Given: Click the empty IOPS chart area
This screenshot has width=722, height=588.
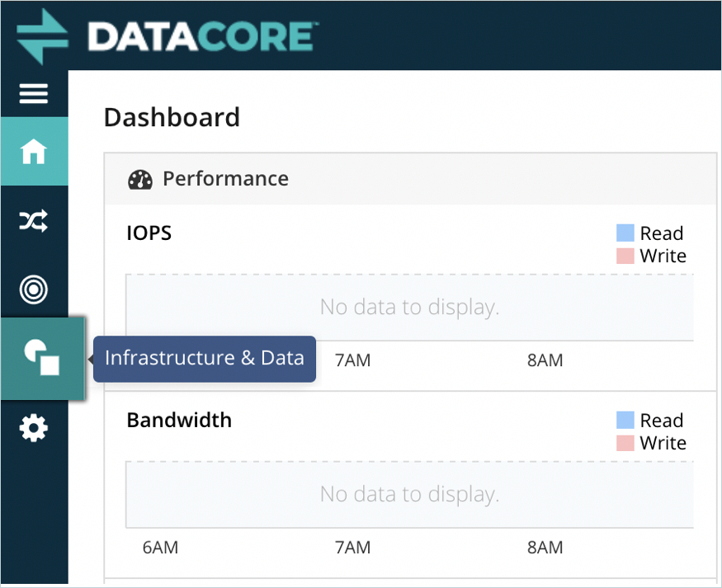Looking at the screenshot, I should (409, 308).
